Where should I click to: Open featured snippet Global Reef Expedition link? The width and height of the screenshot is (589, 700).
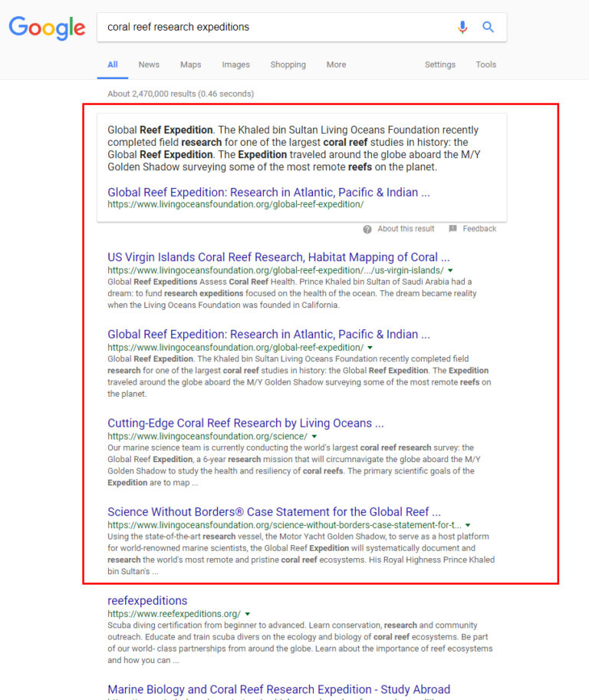268,193
